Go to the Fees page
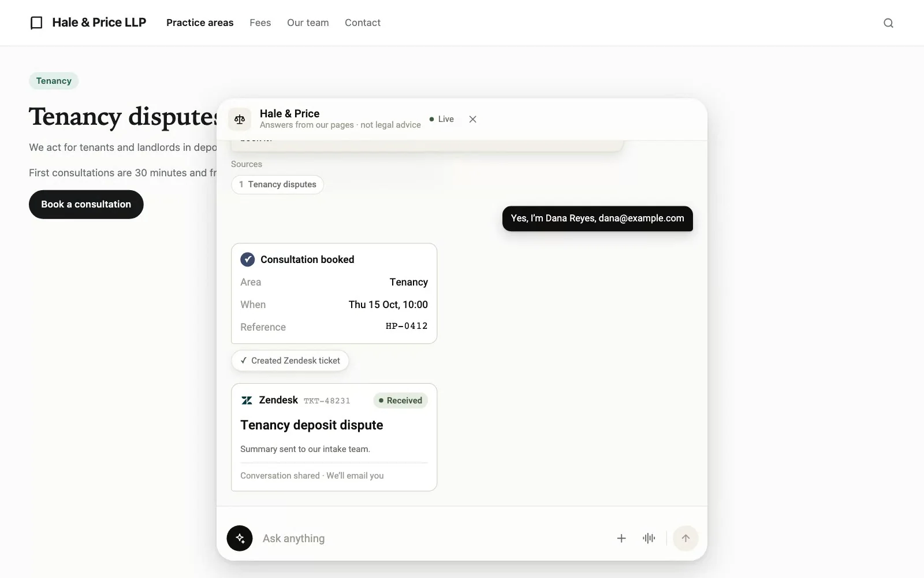Viewport: 924px width, 578px height. click(260, 23)
